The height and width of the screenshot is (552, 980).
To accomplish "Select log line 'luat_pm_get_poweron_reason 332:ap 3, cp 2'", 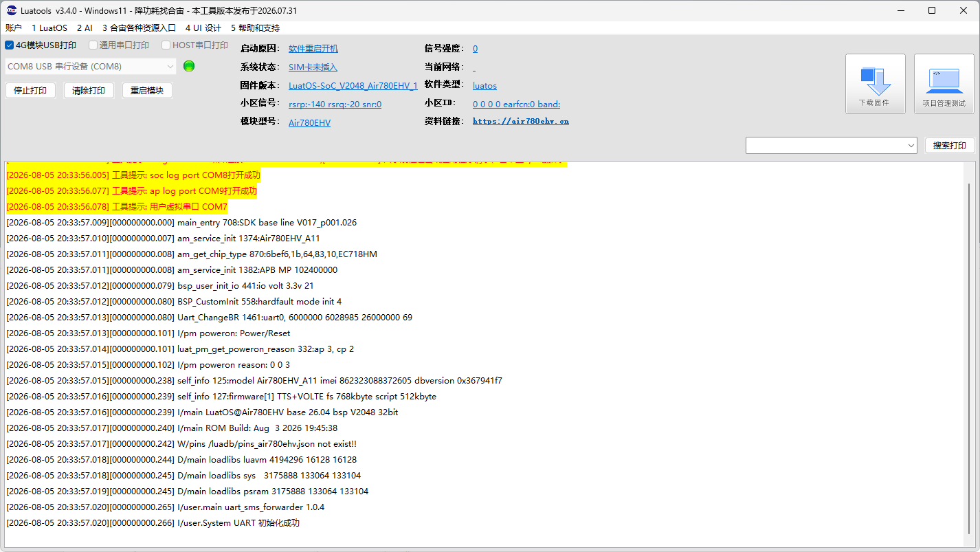I will [180, 349].
